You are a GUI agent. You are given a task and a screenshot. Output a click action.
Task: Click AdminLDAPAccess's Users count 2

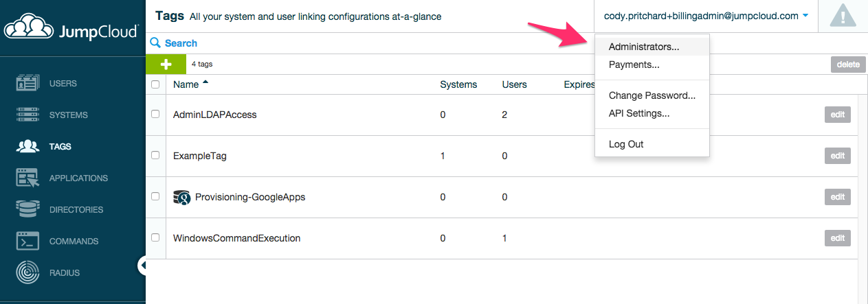(x=505, y=115)
